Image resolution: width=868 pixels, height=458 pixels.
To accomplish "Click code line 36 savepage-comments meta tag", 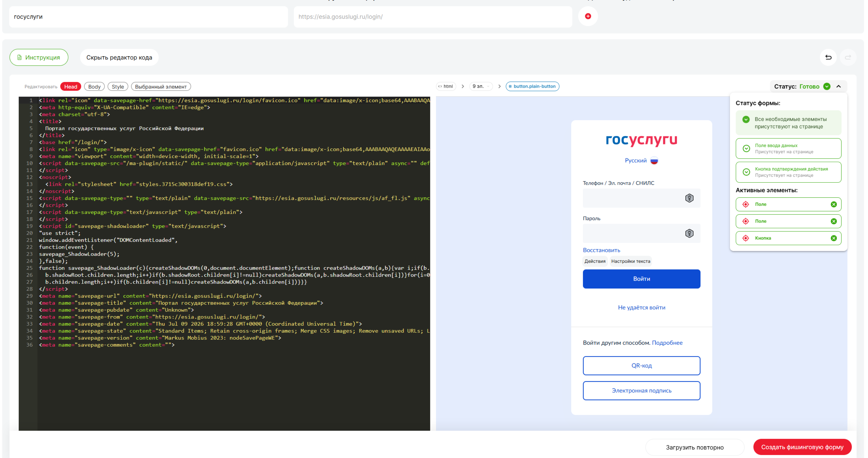I will 107,345.
